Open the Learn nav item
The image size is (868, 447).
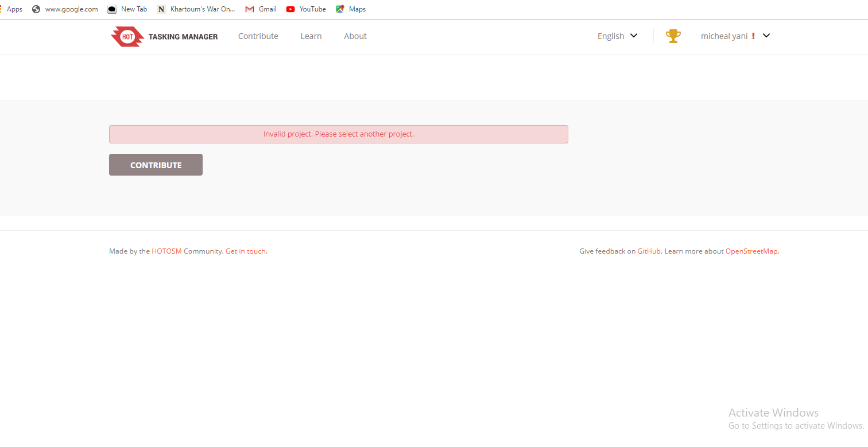tap(311, 36)
